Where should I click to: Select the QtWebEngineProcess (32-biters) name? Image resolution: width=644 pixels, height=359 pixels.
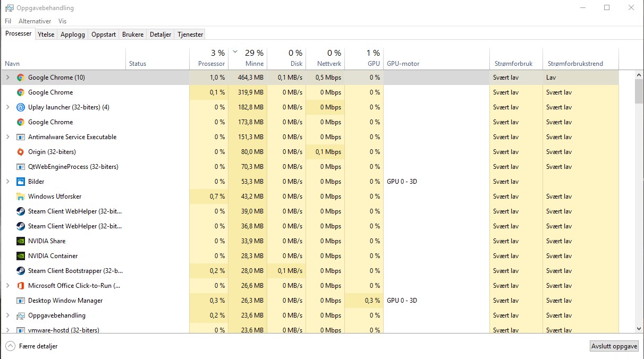[73, 167]
